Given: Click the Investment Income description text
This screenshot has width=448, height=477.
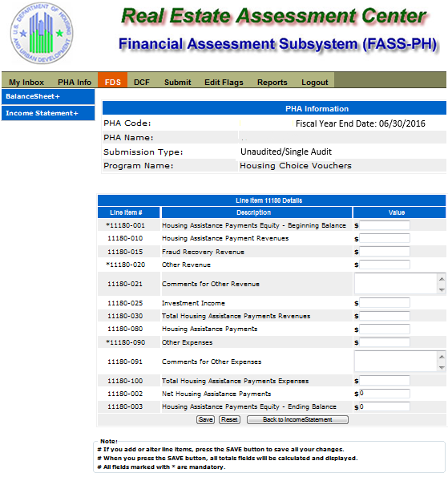Looking at the screenshot, I should pos(193,303).
